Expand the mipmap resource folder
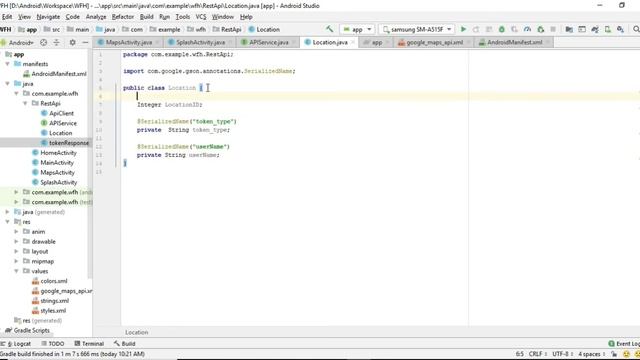640x360 pixels. pyautogui.click(x=16, y=261)
